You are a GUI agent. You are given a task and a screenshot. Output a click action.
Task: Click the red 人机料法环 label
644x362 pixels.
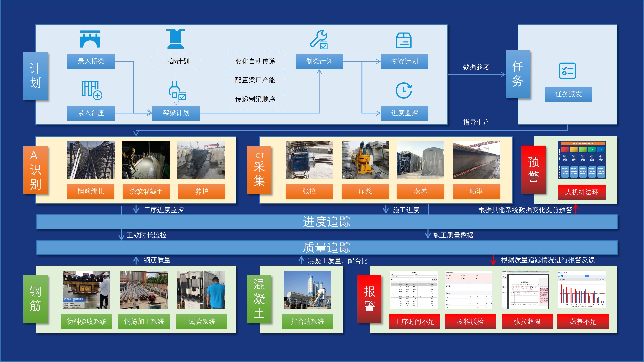pos(582,192)
